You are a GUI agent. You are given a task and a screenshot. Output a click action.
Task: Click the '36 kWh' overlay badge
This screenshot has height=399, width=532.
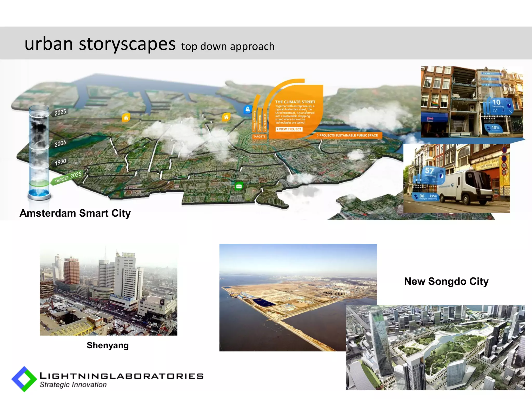coord(426,197)
